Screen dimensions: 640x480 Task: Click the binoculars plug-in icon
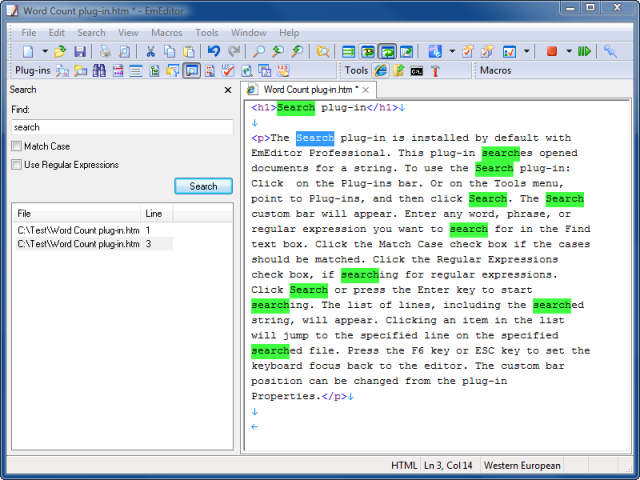click(99, 71)
